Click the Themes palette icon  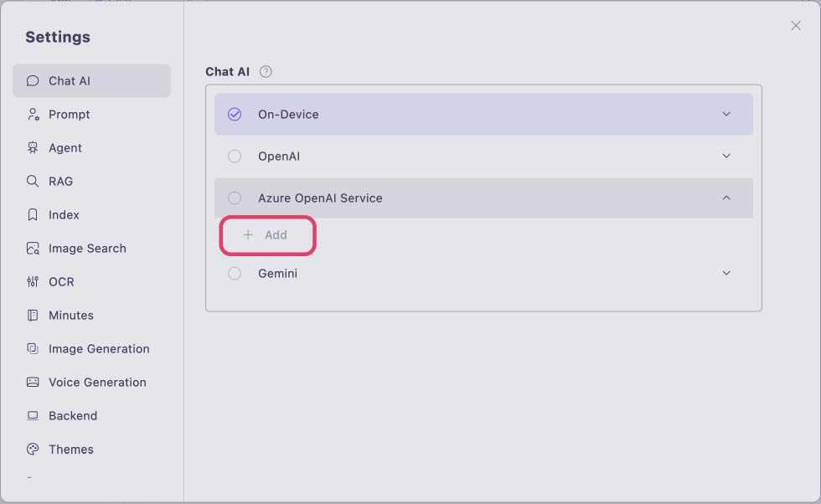point(33,449)
